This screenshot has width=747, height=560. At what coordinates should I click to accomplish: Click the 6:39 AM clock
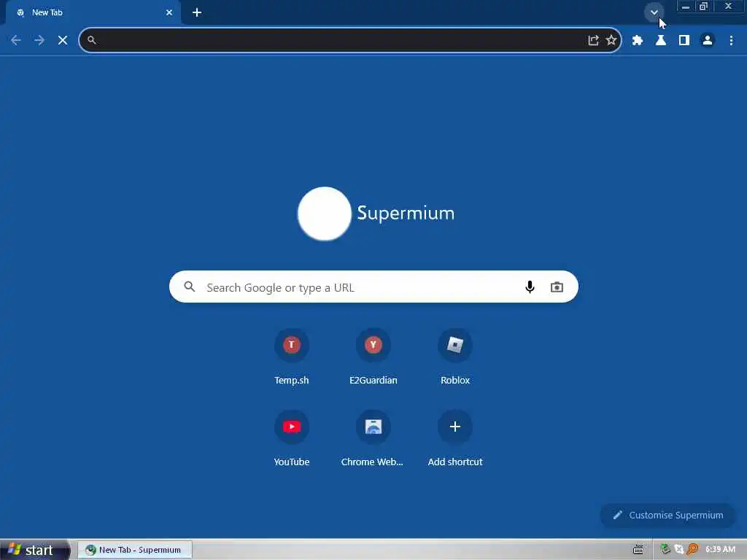[x=720, y=550]
